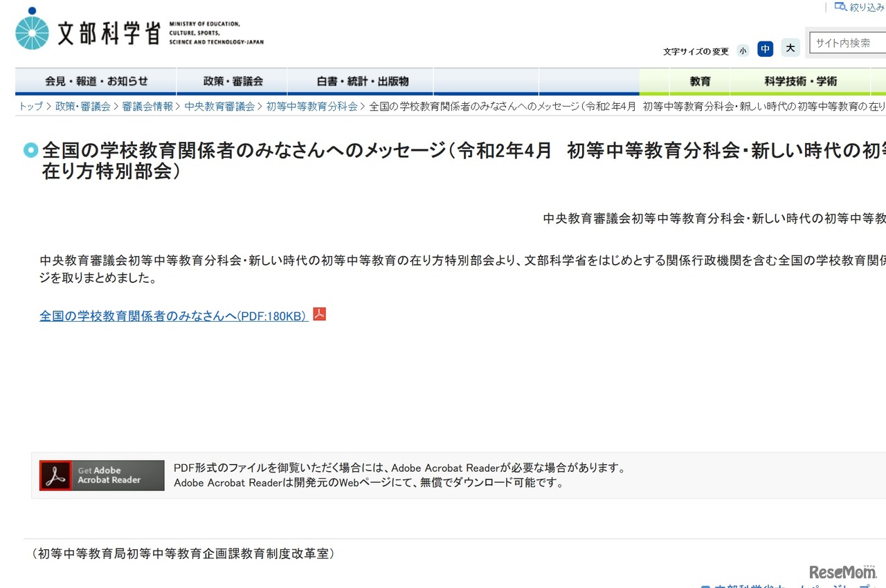
Task: Open the 政策・審議会 navigation menu
Action: point(231,81)
